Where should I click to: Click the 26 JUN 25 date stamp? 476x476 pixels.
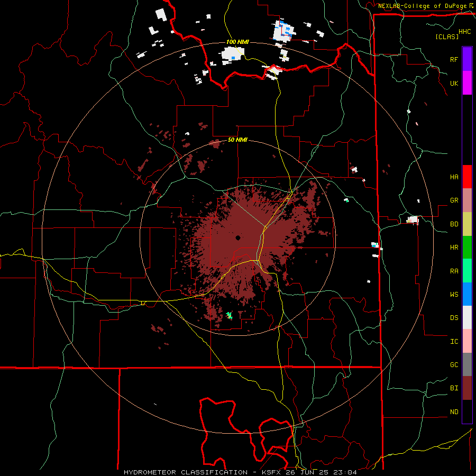(309, 472)
